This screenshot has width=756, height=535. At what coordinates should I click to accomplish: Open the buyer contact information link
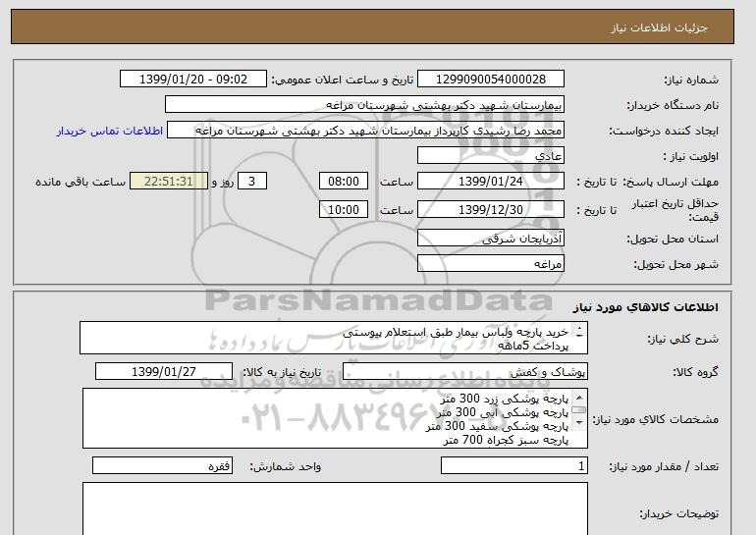tap(109, 131)
